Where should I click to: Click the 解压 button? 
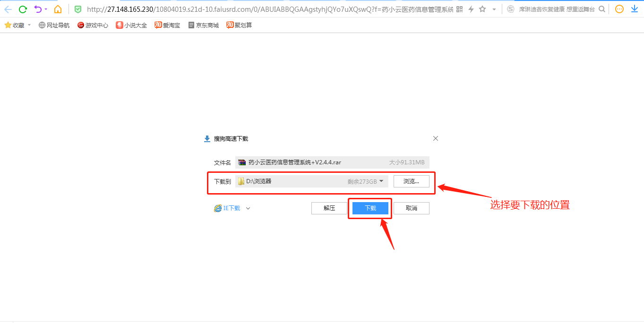pos(329,208)
